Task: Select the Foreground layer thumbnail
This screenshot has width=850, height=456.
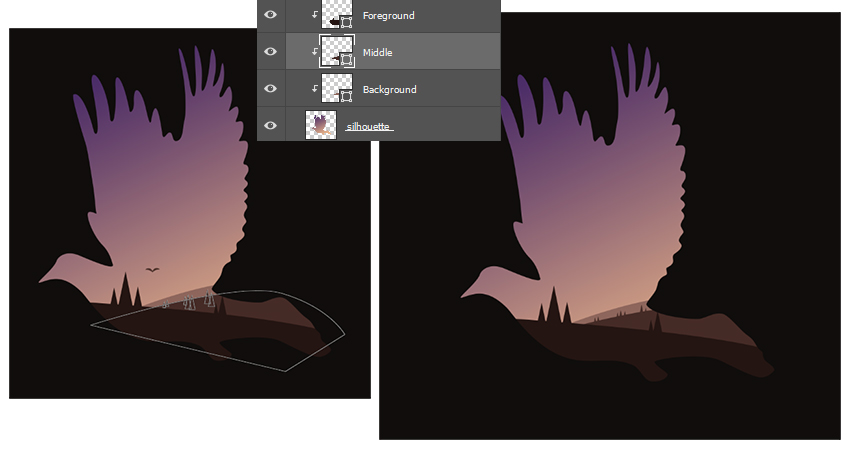Action: [334, 14]
